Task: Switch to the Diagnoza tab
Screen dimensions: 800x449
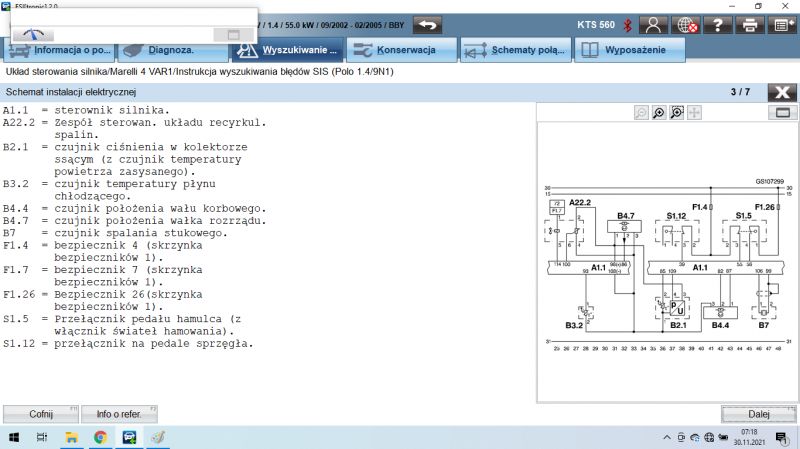Action: [x=173, y=50]
